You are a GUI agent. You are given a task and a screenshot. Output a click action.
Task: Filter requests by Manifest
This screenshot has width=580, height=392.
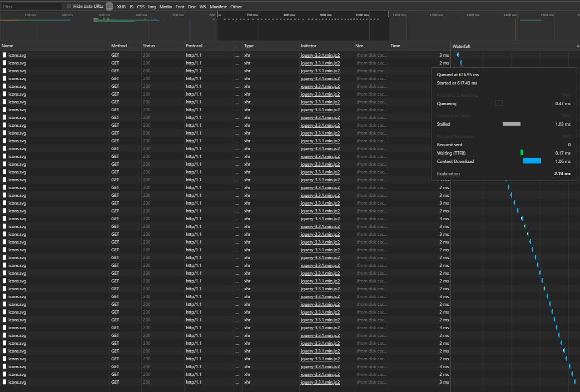[218, 7]
